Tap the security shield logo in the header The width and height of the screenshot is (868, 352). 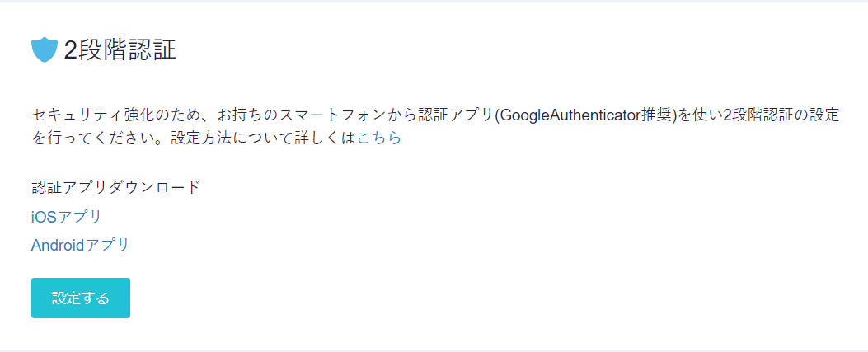click(45, 49)
